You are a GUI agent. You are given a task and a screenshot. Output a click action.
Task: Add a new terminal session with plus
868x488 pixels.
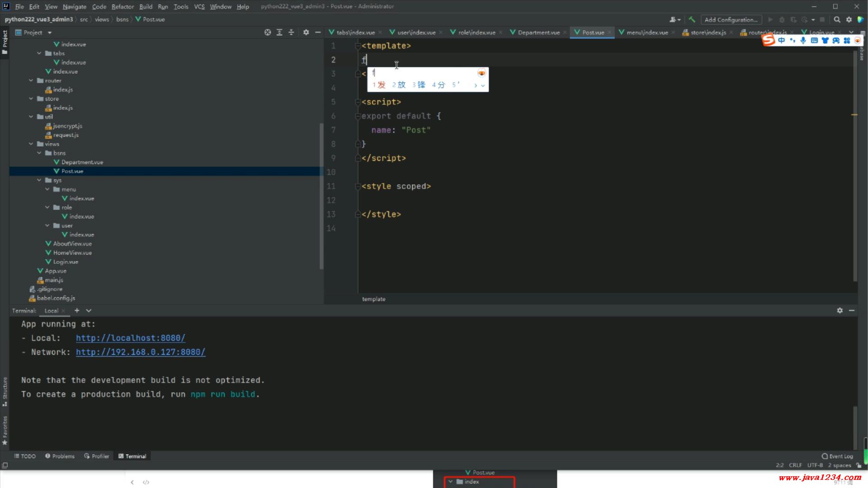coord(77,310)
